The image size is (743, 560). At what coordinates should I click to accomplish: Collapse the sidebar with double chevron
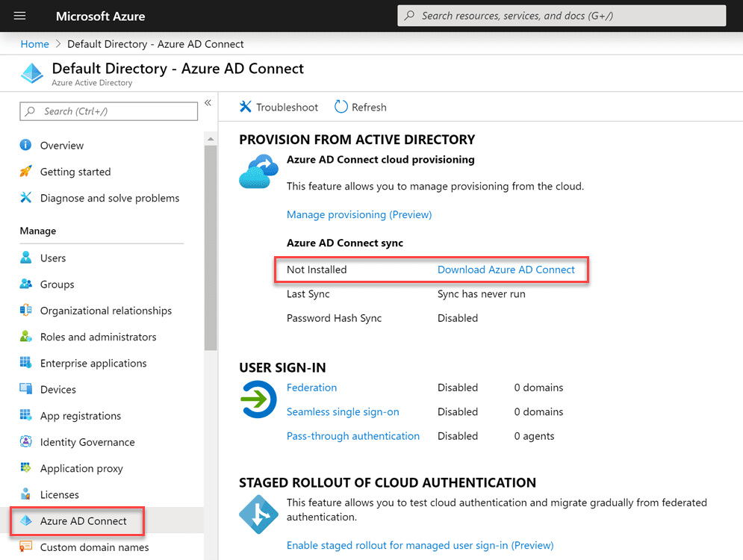(208, 103)
